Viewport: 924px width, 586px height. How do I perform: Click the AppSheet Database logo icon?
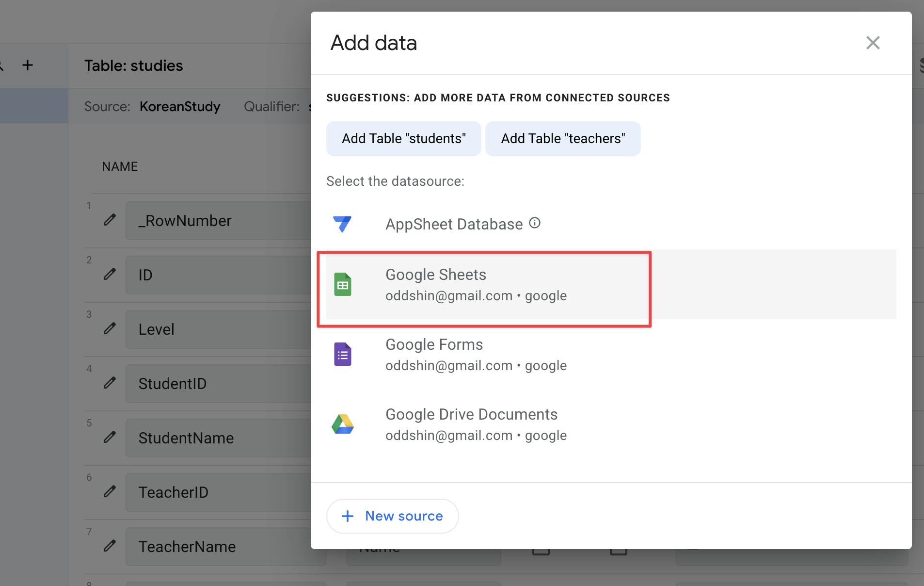coord(342,224)
